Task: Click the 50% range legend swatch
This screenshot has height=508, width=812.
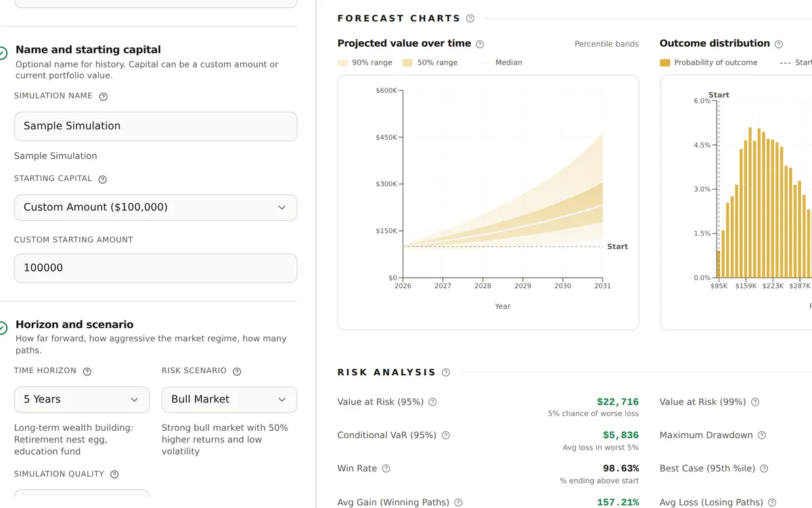Action: click(407, 62)
